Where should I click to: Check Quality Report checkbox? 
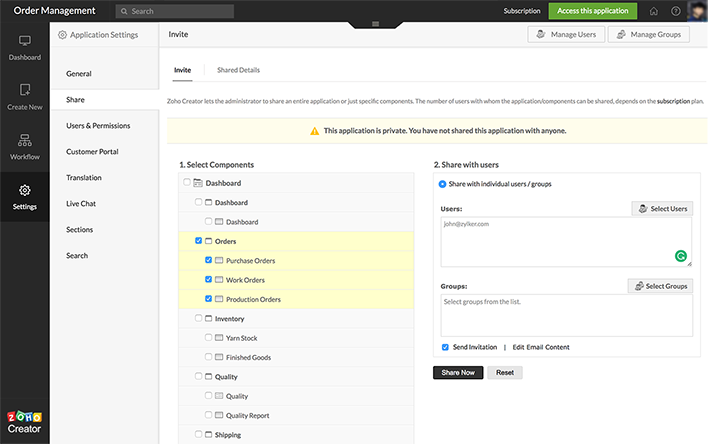point(208,414)
